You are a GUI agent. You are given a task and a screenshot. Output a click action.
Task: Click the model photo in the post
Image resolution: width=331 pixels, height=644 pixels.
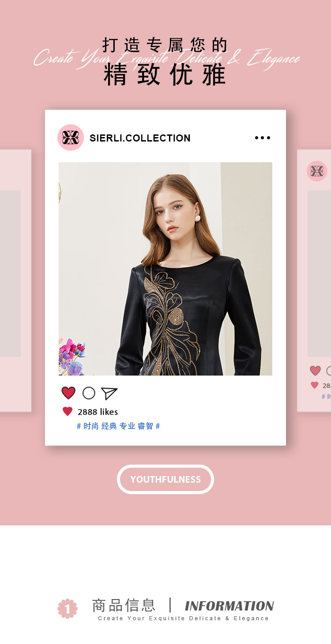point(165,269)
